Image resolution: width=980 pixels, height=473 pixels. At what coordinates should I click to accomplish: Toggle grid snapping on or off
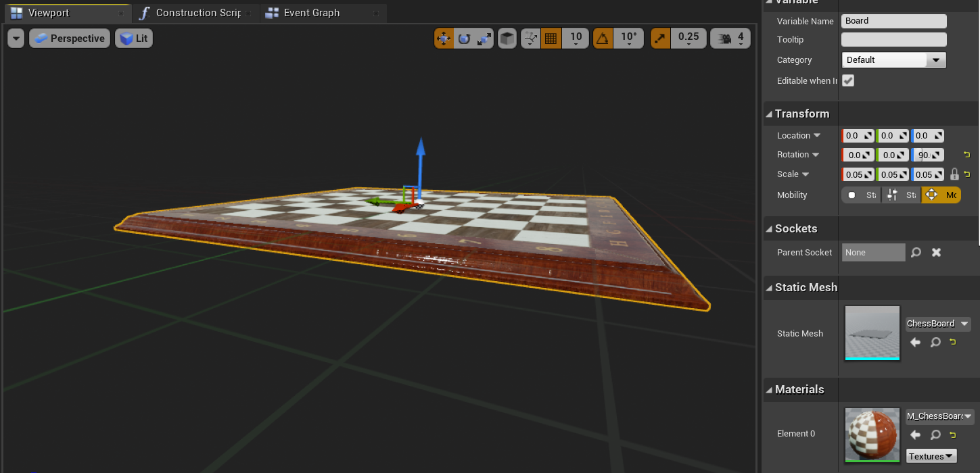551,38
